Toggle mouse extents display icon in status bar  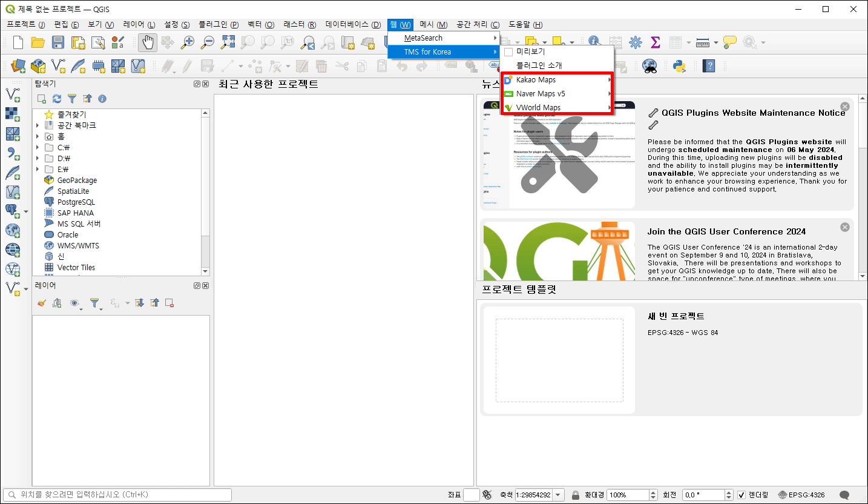487,495
